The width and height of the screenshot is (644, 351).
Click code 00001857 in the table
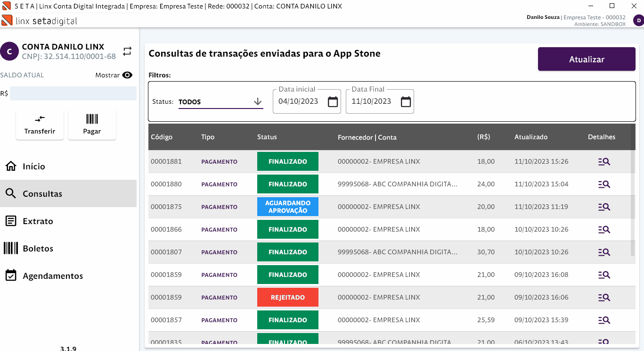[x=166, y=320]
